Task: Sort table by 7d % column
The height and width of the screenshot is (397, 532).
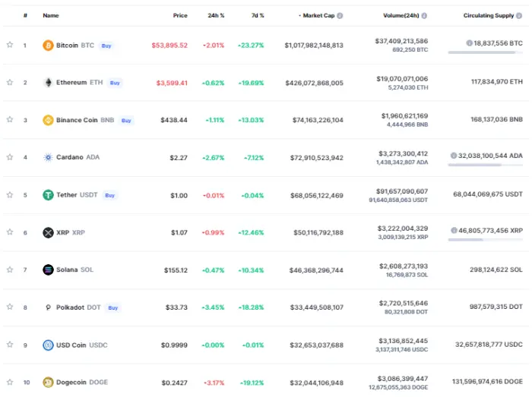Action: tap(258, 16)
